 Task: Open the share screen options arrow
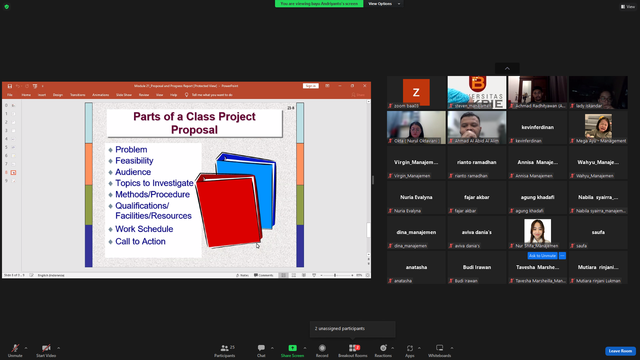[305, 348]
